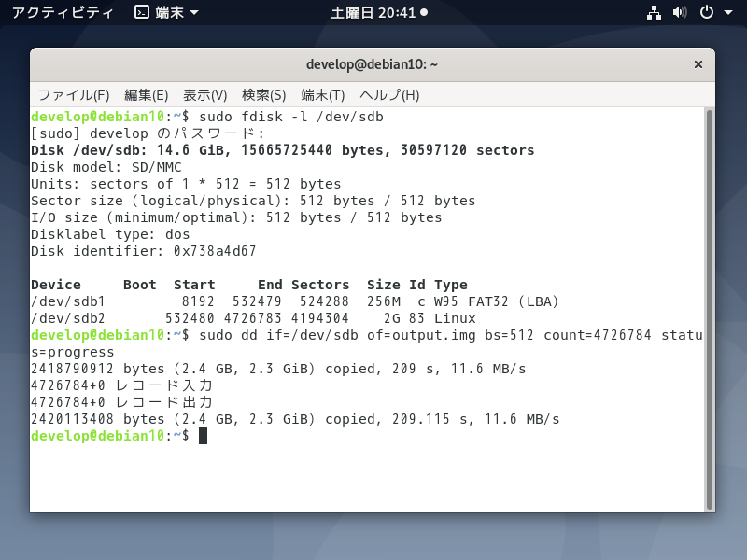The image size is (747, 560).
Task: Close the develop@debian10 terminal window
Action: click(x=698, y=64)
